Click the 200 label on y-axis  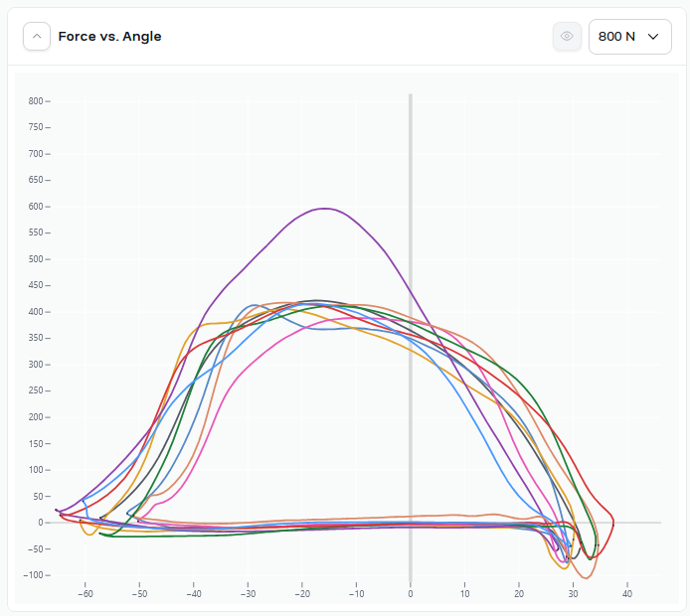tap(36, 417)
